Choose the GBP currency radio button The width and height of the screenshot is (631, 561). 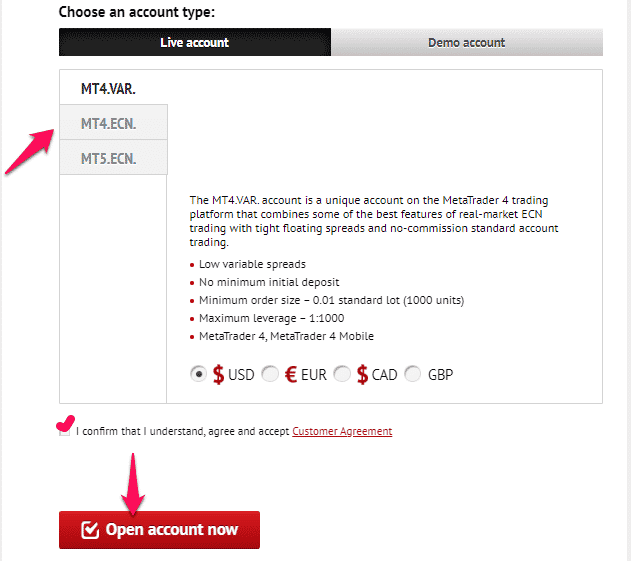click(x=413, y=374)
